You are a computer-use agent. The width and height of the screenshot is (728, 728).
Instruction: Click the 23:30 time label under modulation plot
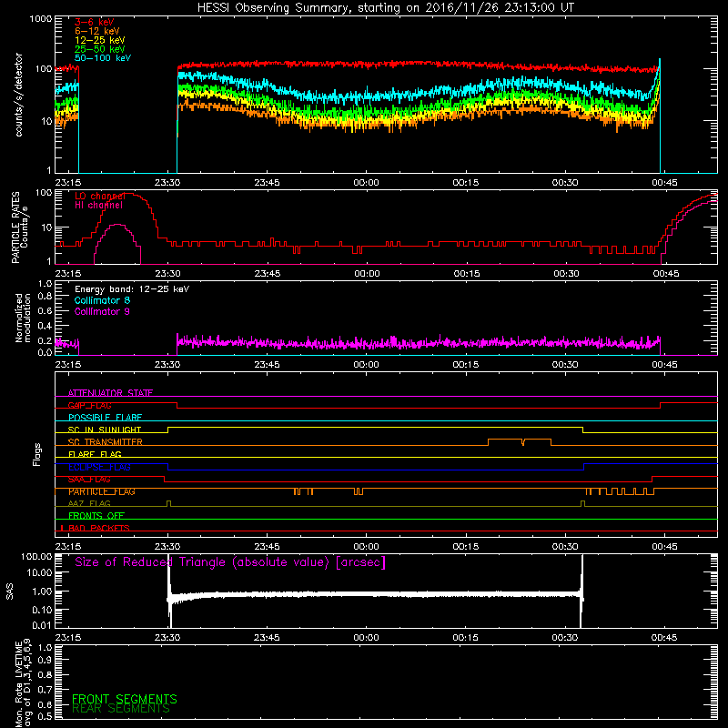tap(167, 365)
